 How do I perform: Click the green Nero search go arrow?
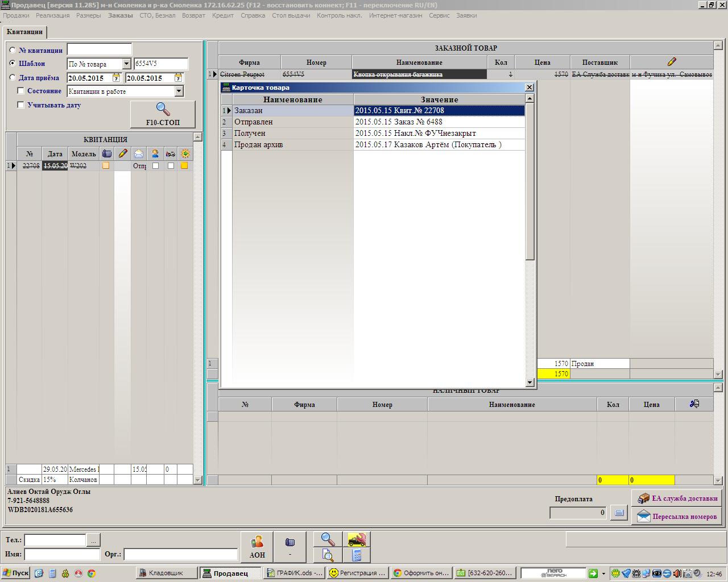coord(593,573)
